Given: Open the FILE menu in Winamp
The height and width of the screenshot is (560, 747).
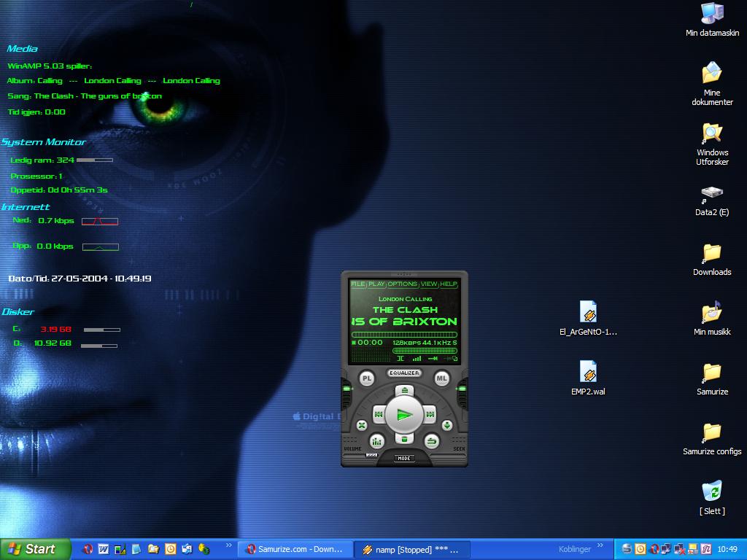Looking at the screenshot, I should (x=357, y=284).
